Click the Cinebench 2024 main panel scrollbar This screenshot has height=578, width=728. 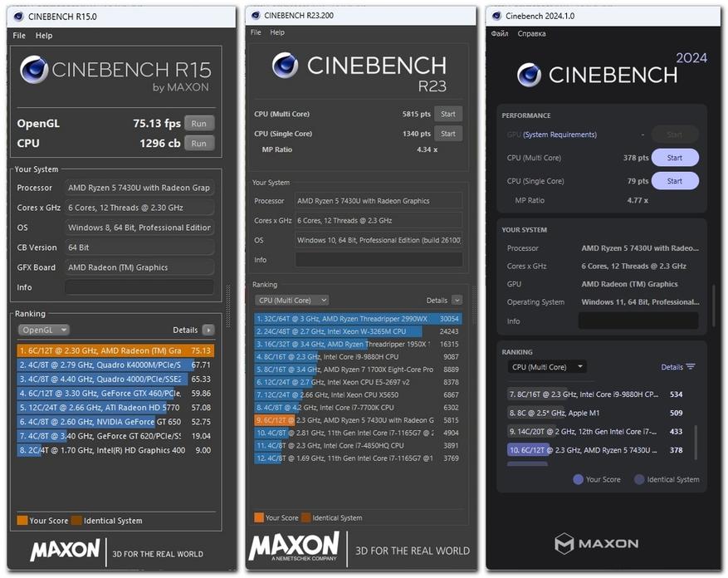pyautogui.click(x=714, y=306)
